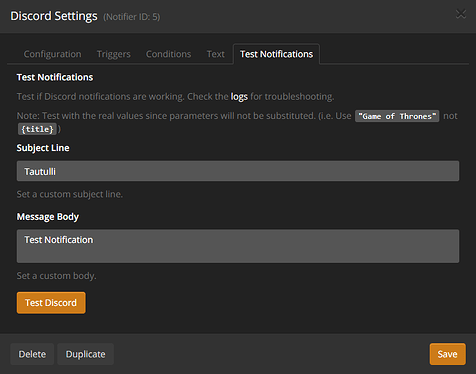This screenshot has width=476, height=374.
Task: Click the Subject Line heading label
Action: click(x=43, y=148)
